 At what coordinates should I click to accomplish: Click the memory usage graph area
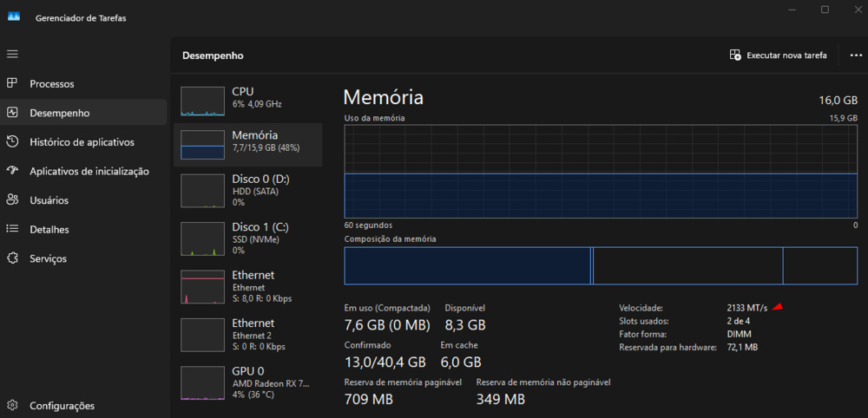(601, 171)
